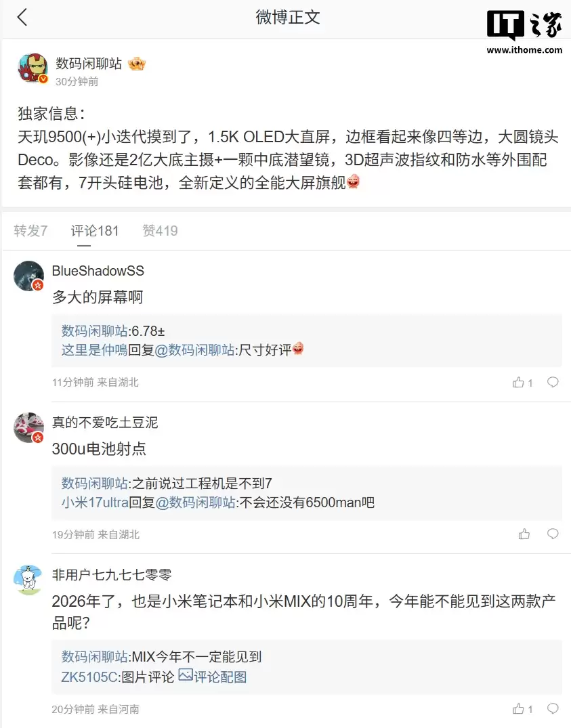Toggle the like on 非用户七九七七零零's comment
571x728 pixels.
(x=520, y=708)
